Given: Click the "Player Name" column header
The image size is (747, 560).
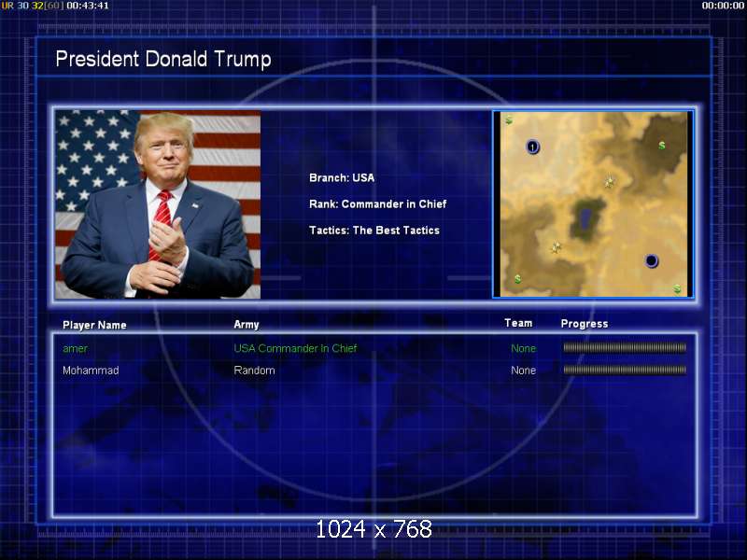Looking at the screenshot, I should (94, 325).
